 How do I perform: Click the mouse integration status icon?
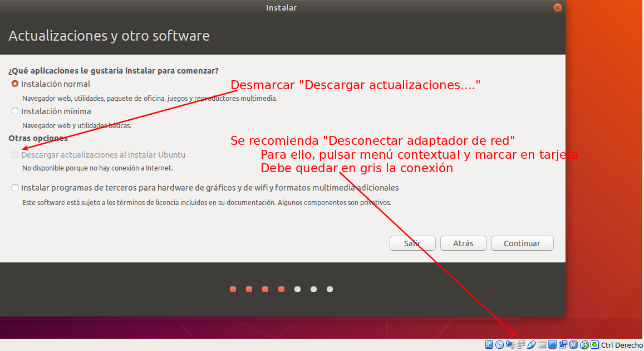tap(584, 345)
